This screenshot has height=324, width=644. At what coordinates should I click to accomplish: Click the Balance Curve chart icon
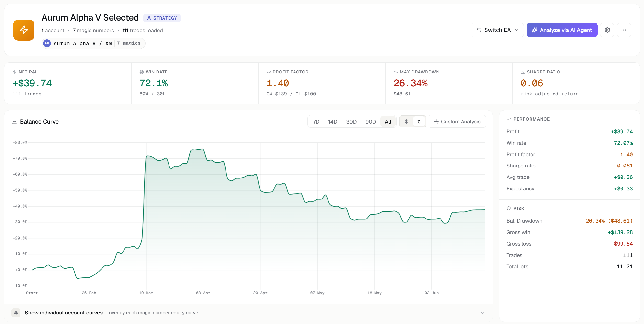pyautogui.click(x=14, y=122)
